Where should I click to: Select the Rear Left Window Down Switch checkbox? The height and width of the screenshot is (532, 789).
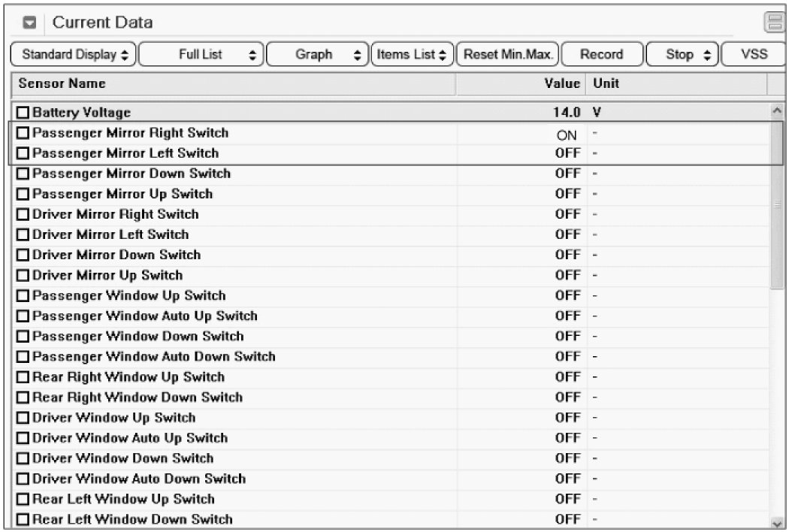[23, 519]
